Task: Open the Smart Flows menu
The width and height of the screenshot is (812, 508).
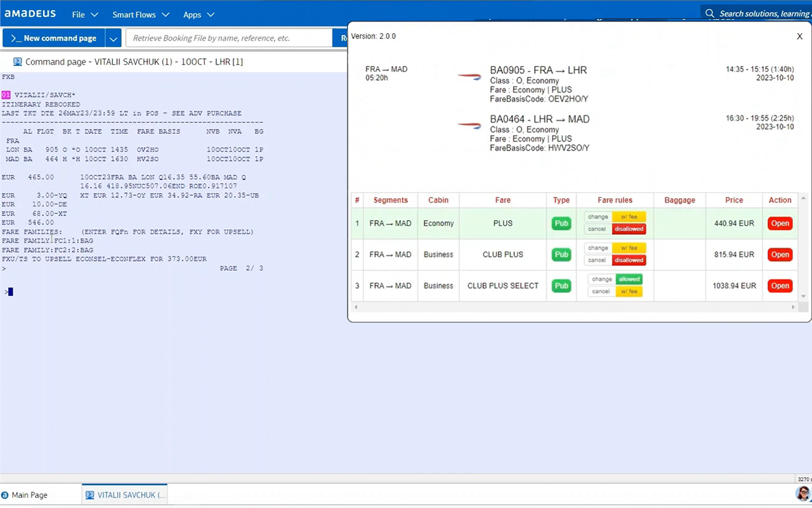Action: (x=141, y=15)
